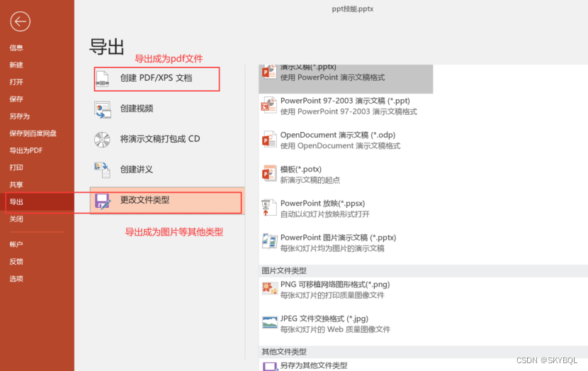This screenshot has height=371, width=588.
Task: Click the 模板 .potx file icon
Action: tap(269, 174)
